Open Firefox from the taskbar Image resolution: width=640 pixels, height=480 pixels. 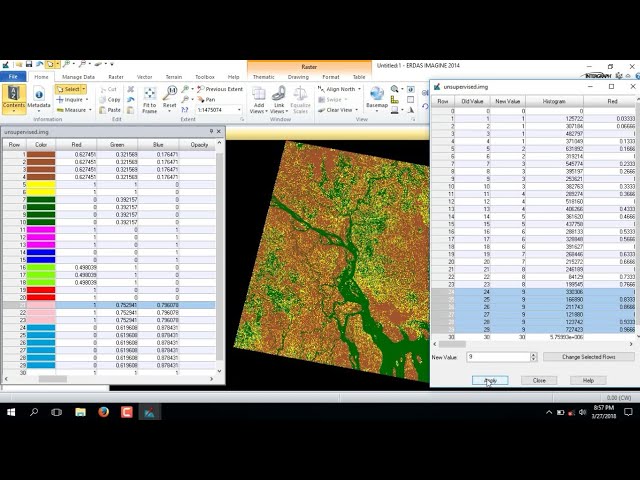pos(104,412)
